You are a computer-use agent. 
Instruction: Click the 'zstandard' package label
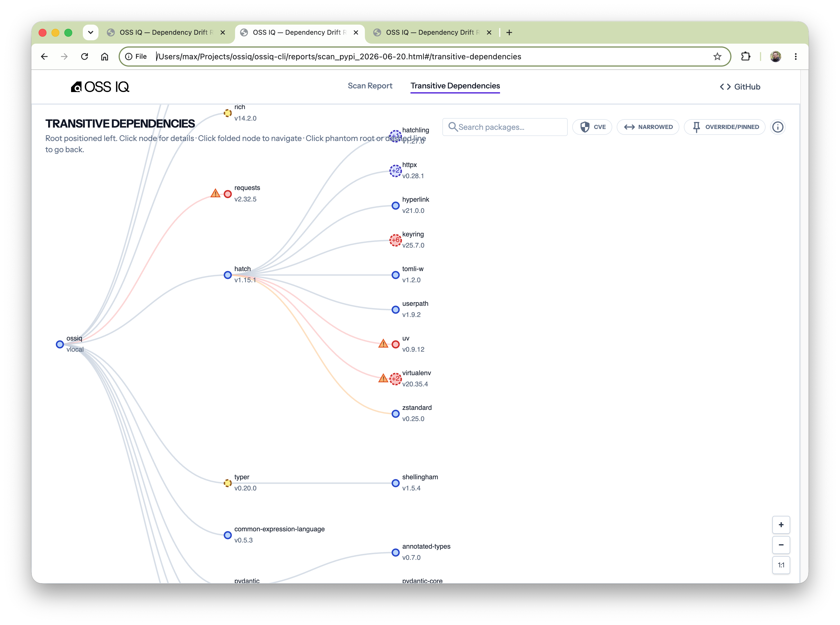[x=417, y=407]
